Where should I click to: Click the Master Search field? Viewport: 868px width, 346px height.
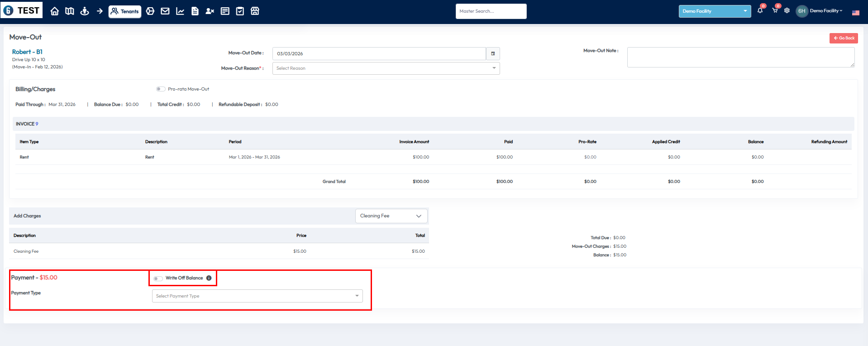pyautogui.click(x=491, y=11)
